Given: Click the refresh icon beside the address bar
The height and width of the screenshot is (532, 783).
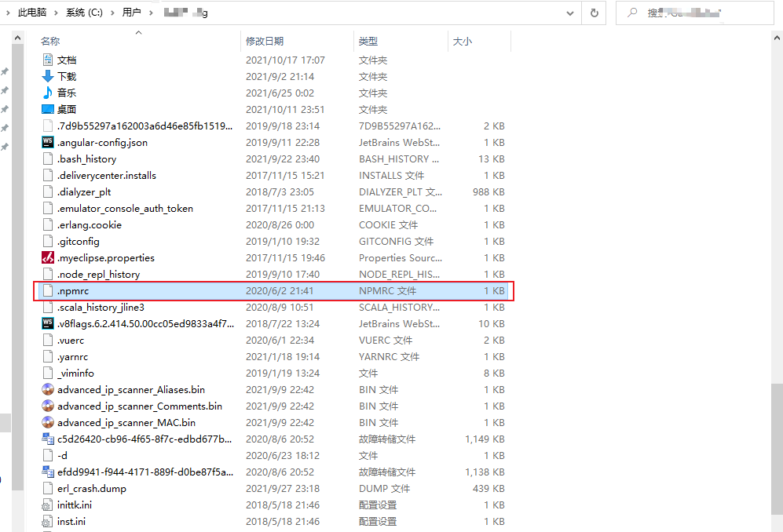Looking at the screenshot, I should click(595, 13).
